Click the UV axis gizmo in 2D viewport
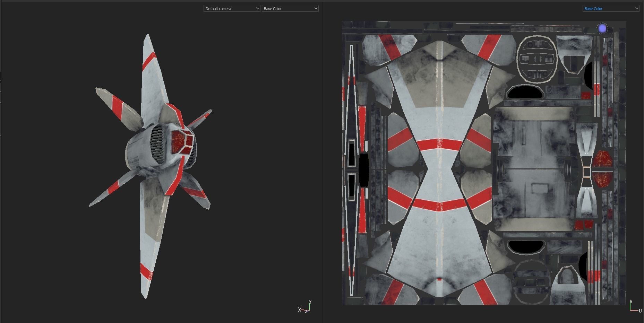Viewport: 644px width, 323px height. click(x=635, y=306)
